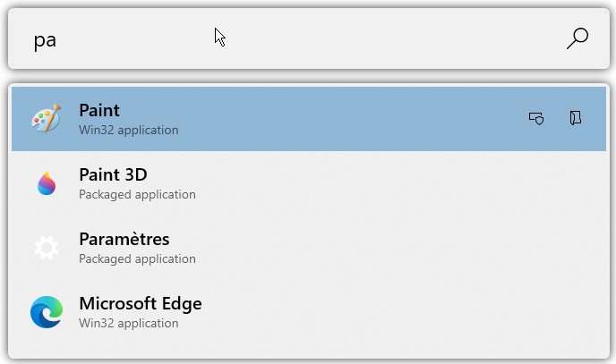Click "Packaged application" under Paint 3D
Viewport: 616px width, 364px height.
point(137,194)
